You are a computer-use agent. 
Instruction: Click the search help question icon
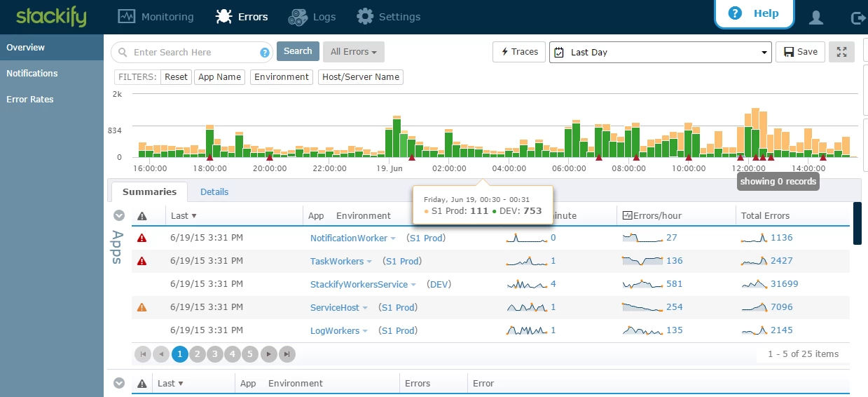coord(265,53)
